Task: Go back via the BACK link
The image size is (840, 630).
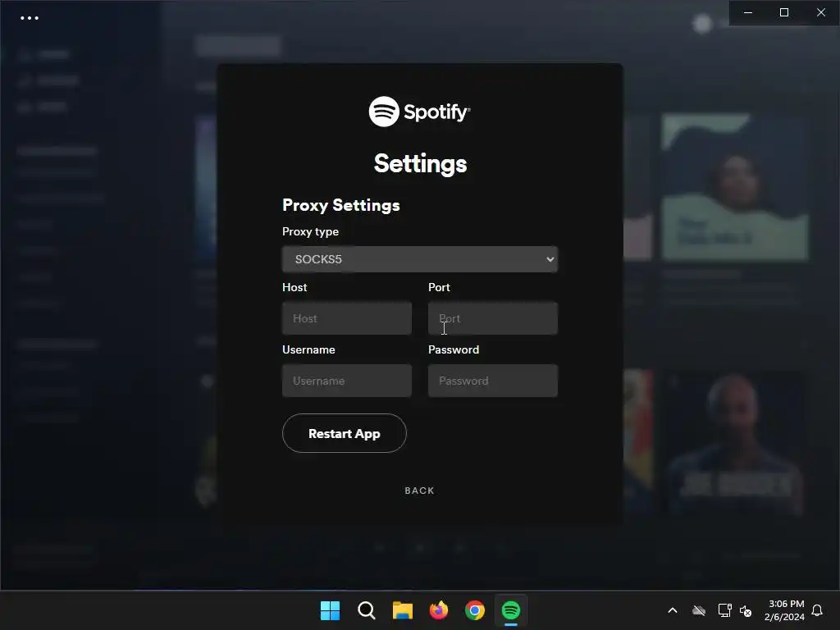Action: (x=419, y=491)
